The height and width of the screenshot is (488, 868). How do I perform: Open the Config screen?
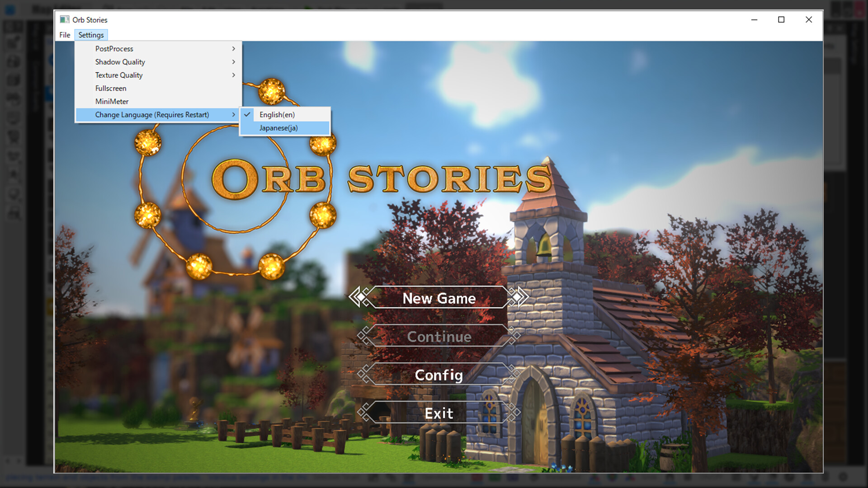coord(439,375)
